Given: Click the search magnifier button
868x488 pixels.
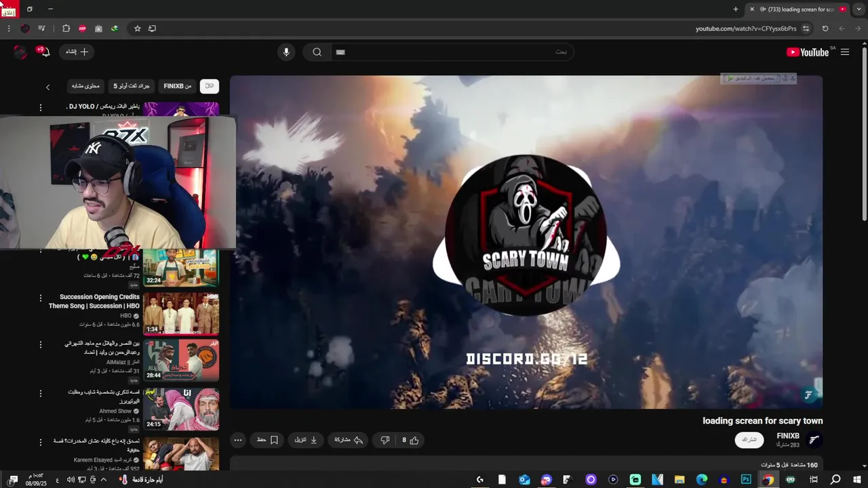Looking at the screenshot, I should click(317, 52).
